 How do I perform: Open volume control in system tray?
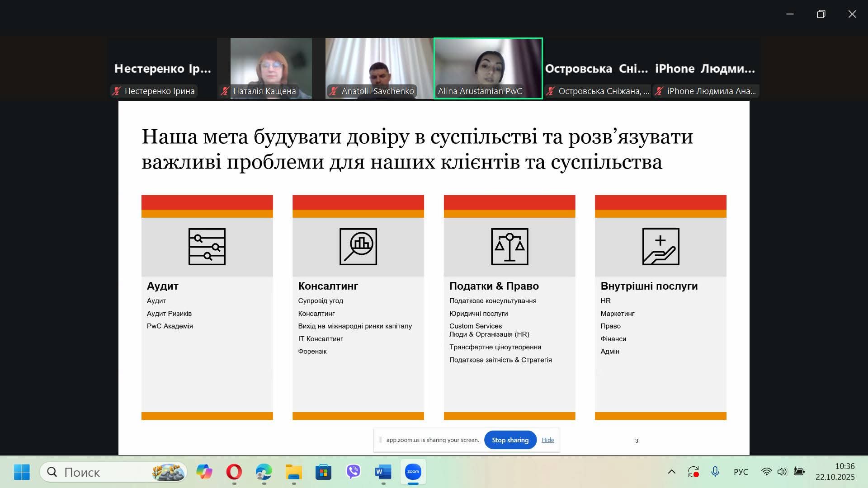click(x=782, y=472)
